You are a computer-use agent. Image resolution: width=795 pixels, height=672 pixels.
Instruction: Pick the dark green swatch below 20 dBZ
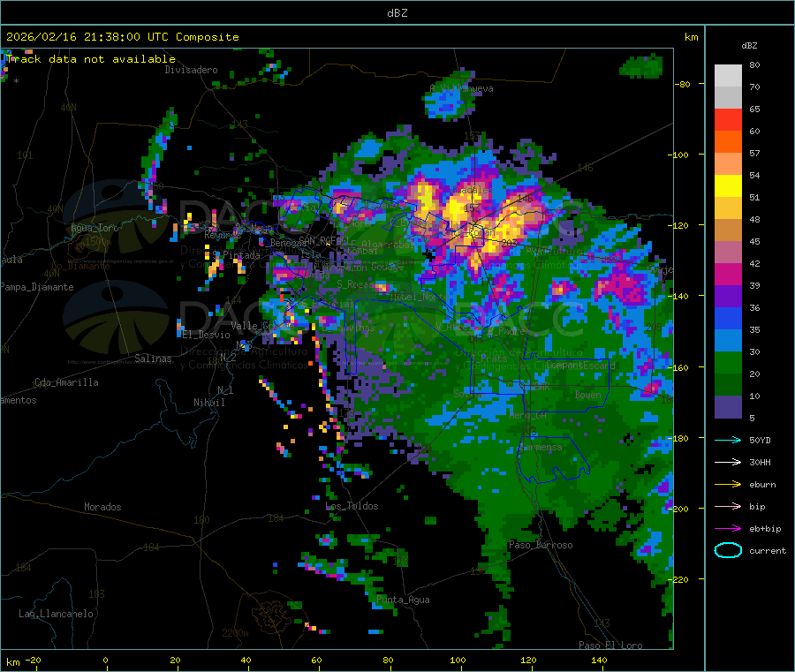point(728,385)
